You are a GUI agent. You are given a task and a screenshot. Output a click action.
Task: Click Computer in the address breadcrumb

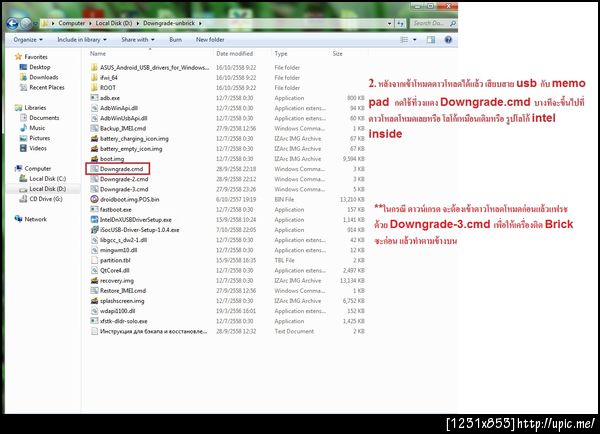point(72,23)
